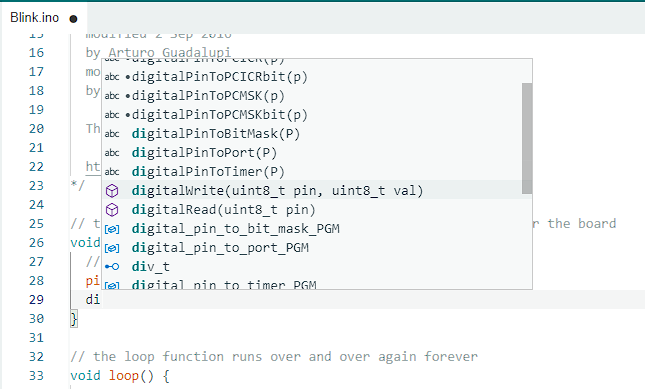The image size is (645, 389).
Task: Click the abc icon beside digitalPinToTimer(P)
Action: (x=112, y=171)
